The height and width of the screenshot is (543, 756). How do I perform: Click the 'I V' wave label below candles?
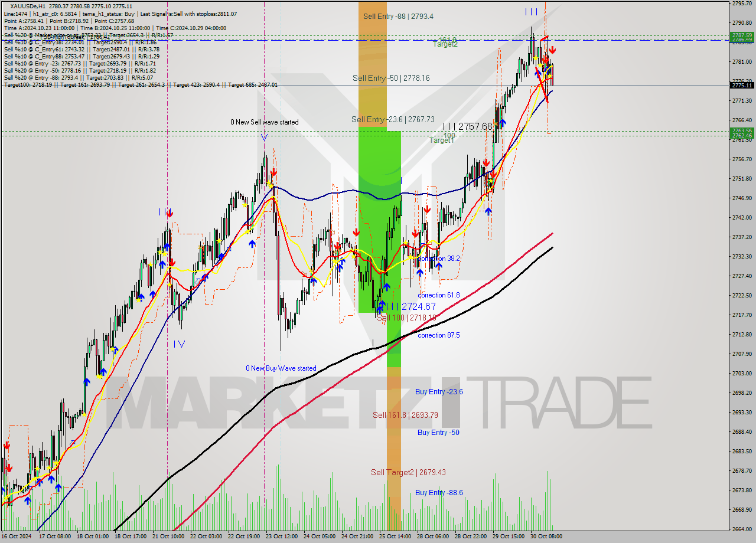[179, 344]
